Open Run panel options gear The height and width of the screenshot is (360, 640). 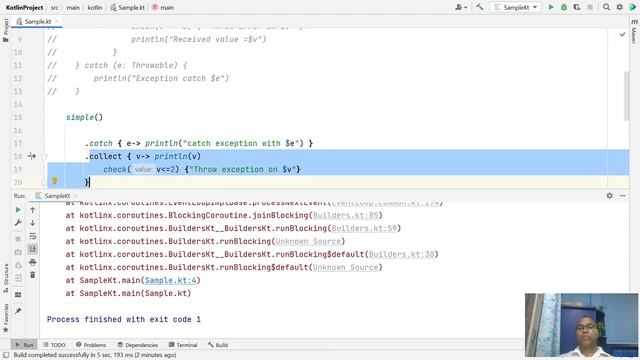tap(609, 196)
